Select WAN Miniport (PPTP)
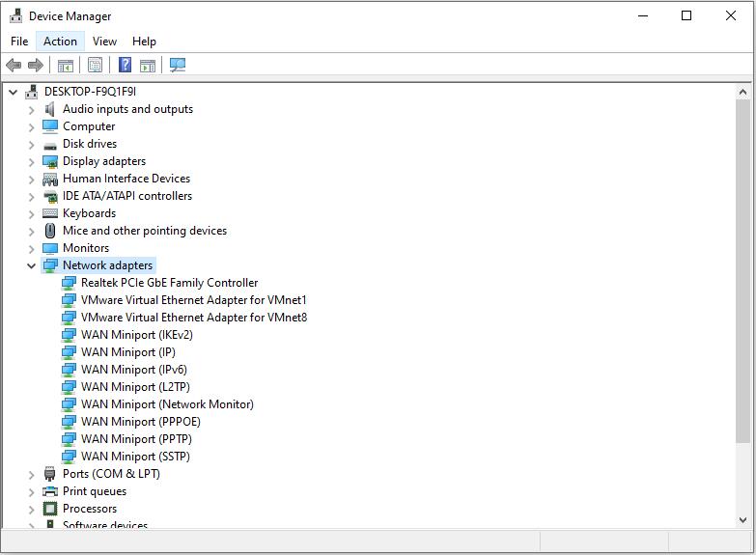This screenshot has width=756, height=555. coord(136,439)
